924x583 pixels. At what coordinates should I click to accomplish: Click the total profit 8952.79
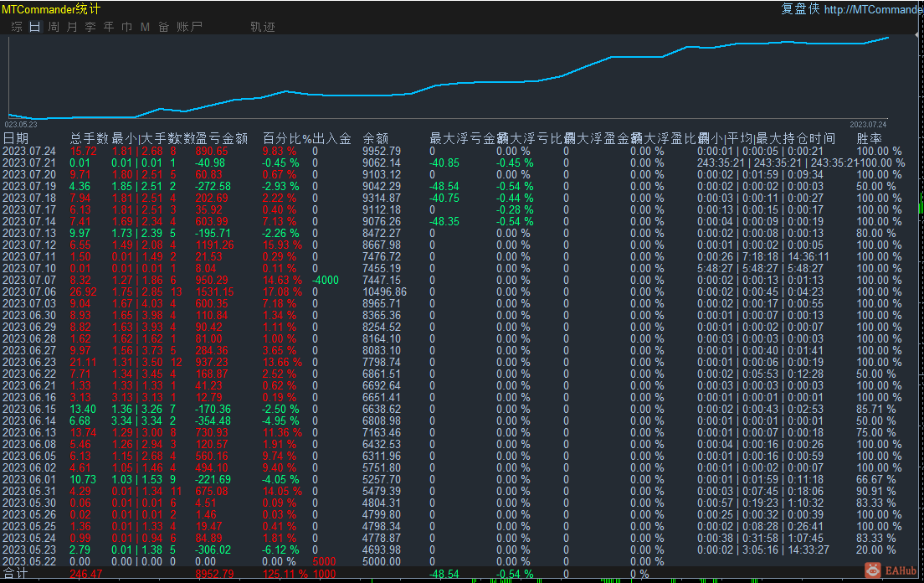tap(214, 574)
